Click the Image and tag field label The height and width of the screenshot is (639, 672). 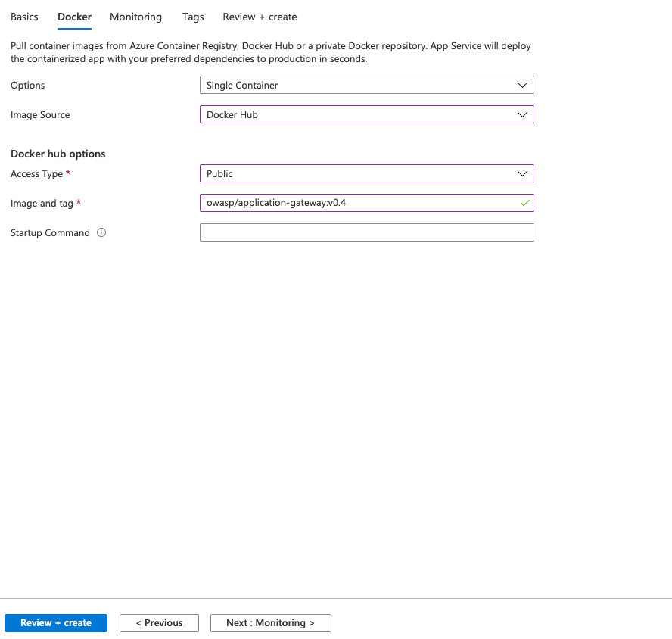42,204
